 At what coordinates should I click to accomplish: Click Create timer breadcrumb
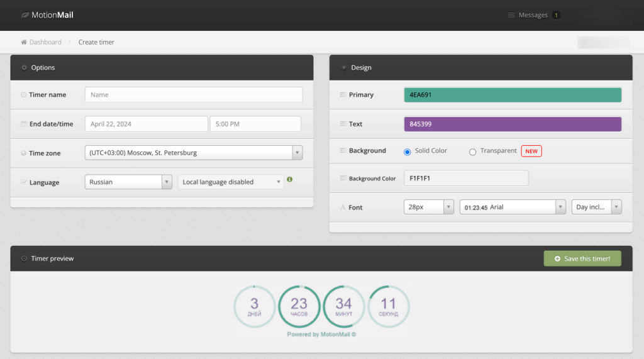[96, 42]
